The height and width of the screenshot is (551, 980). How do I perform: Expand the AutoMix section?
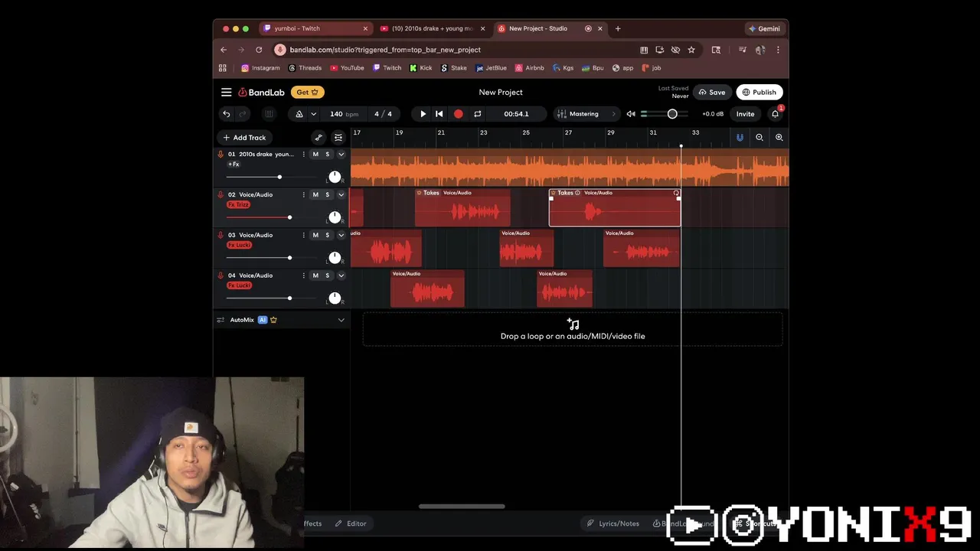pos(341,320)
